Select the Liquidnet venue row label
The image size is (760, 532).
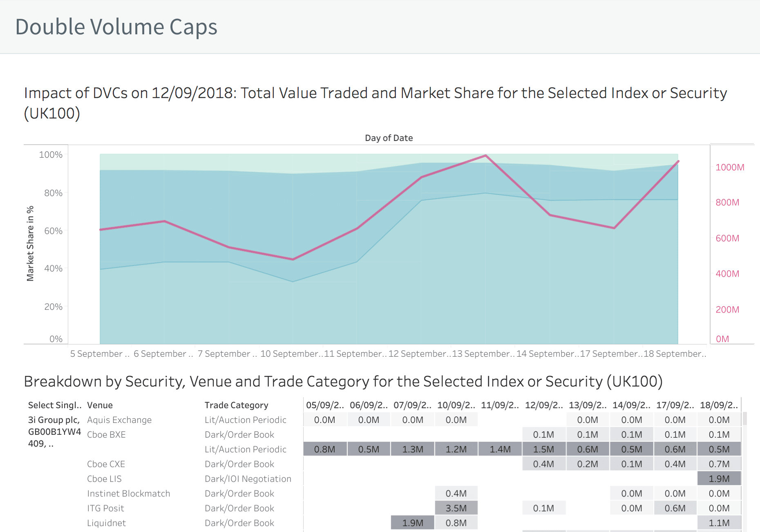[x=106, y=523]
